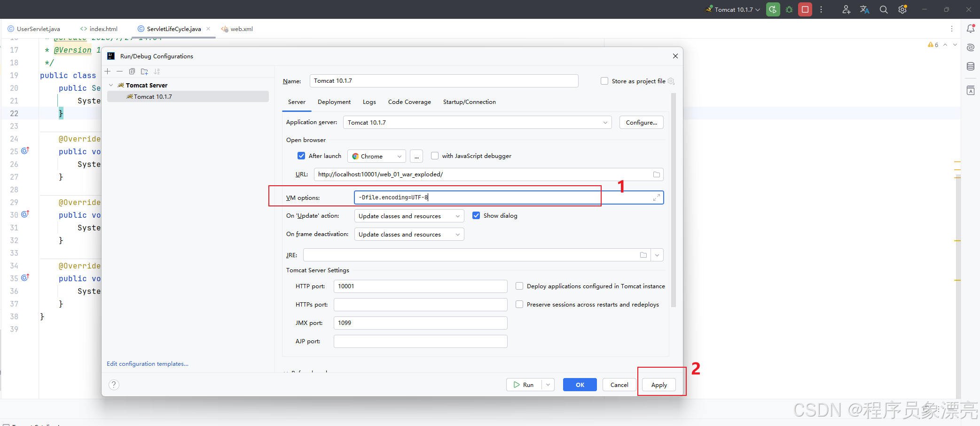The image size is (980, 426).
Task: Click the Cancel button
Action: click(x=619, y=385)
